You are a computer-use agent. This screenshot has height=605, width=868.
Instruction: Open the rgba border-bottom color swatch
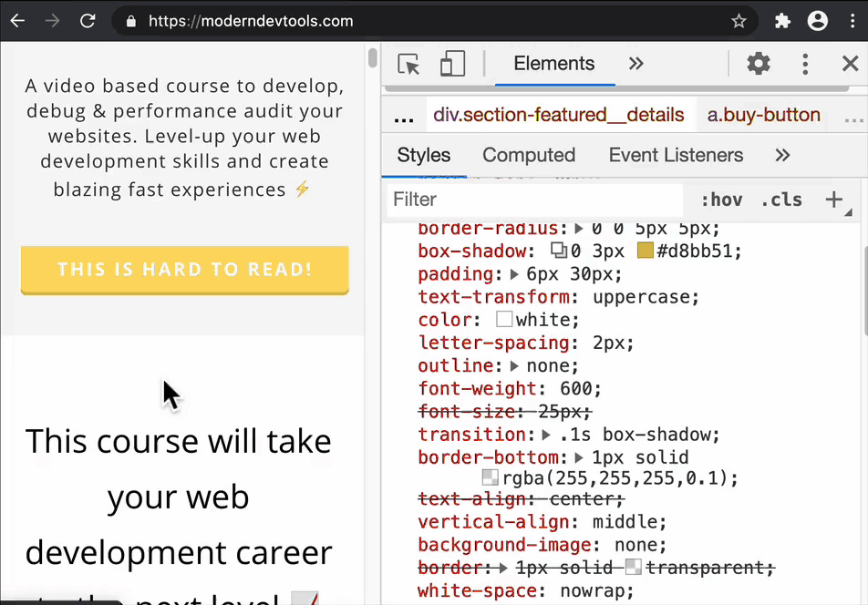pos(490,477)
